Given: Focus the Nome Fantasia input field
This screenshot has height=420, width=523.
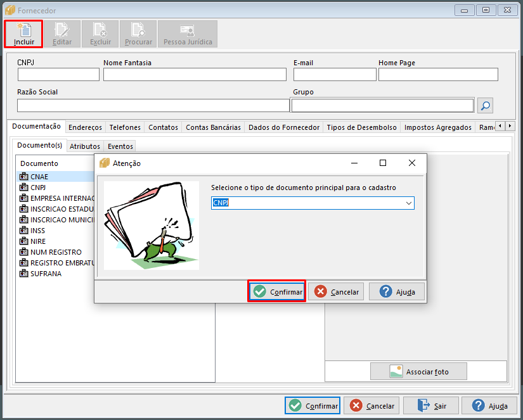Looking at the screenshot, I should point(195,74).
